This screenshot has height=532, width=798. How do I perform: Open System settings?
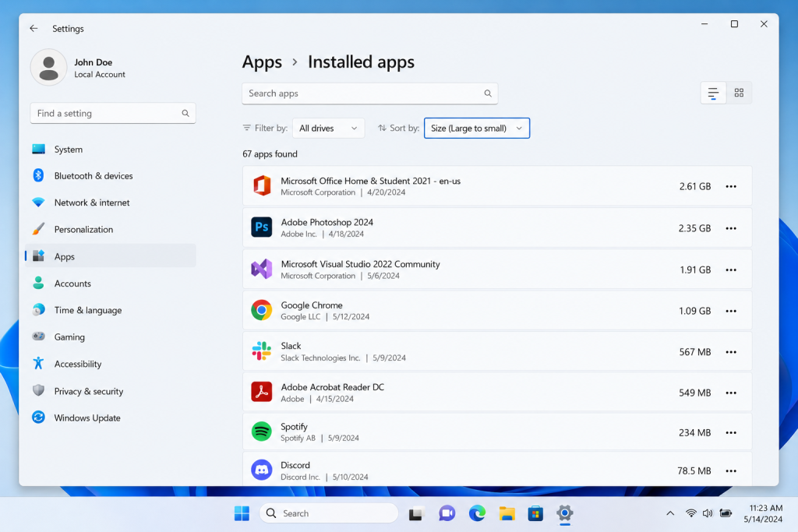tap(111, 150)
